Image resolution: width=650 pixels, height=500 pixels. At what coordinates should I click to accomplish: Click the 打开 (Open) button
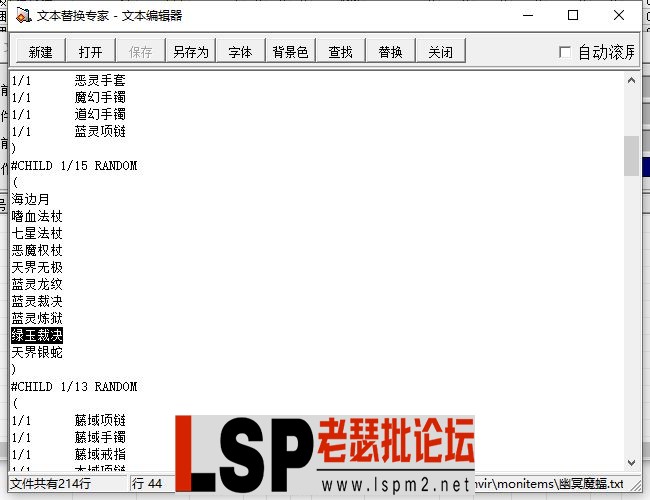click(90, 51)
